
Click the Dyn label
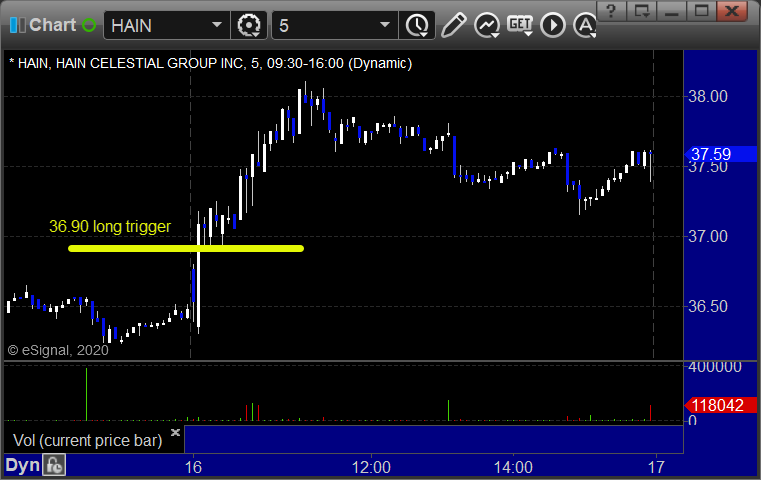[x=22, y=465]
